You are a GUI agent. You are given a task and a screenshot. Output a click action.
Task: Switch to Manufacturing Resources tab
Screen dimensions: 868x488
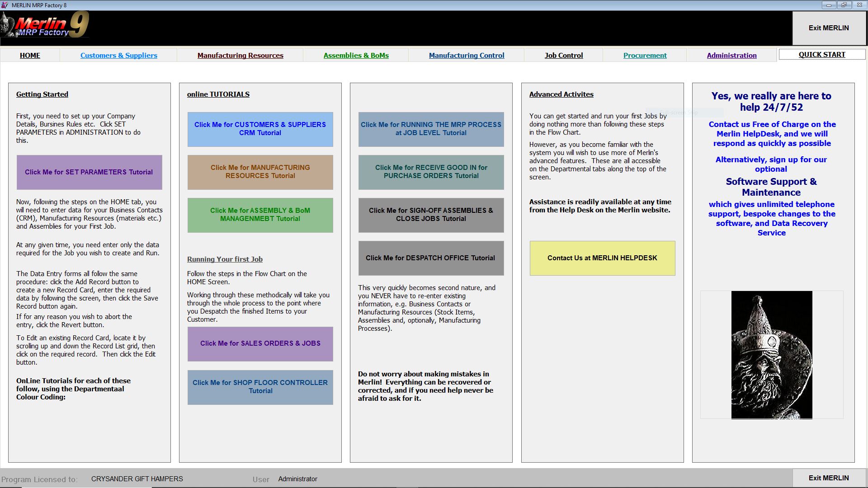coord(240,55)
